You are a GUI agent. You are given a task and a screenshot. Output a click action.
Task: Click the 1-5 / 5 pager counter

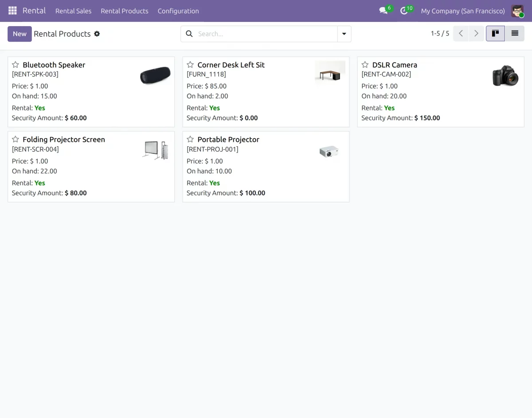[x=440, y=33]
